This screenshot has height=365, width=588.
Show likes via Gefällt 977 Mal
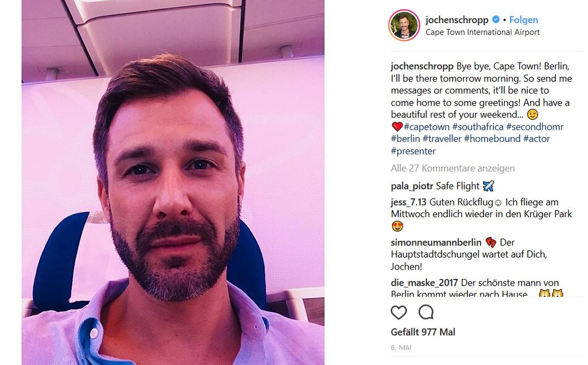pyautogui.click(x=423, y=332)
